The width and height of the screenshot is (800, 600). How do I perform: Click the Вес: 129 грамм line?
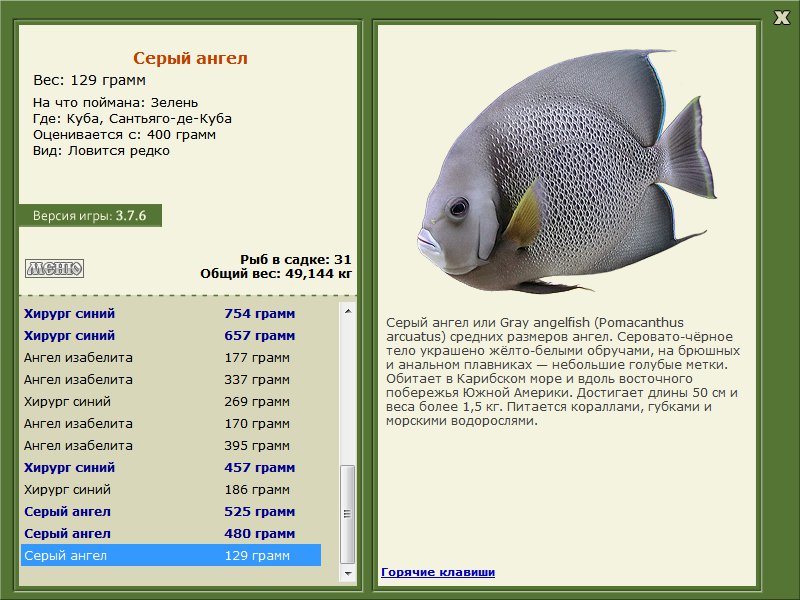pos(89,80)
